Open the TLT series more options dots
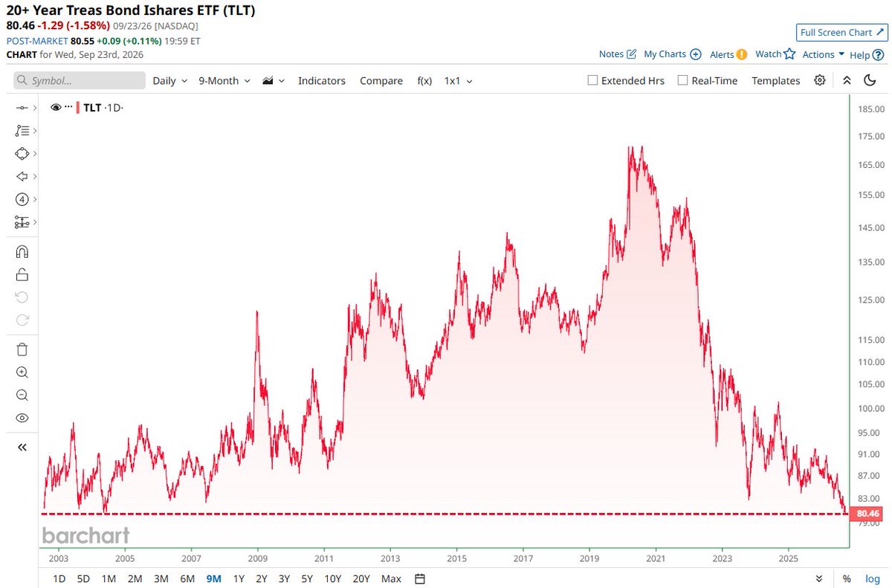The height and width of the screenshot is (588, 892). point(68,108)
